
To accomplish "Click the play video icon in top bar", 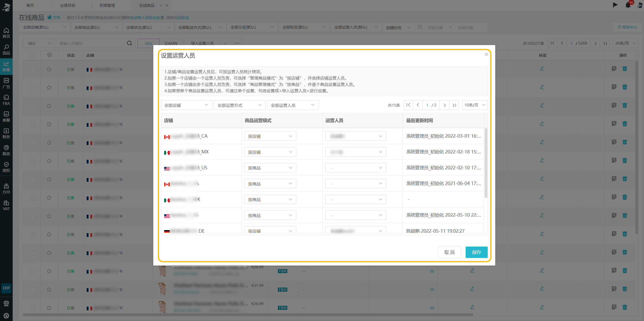I will [x=615, y=5].
